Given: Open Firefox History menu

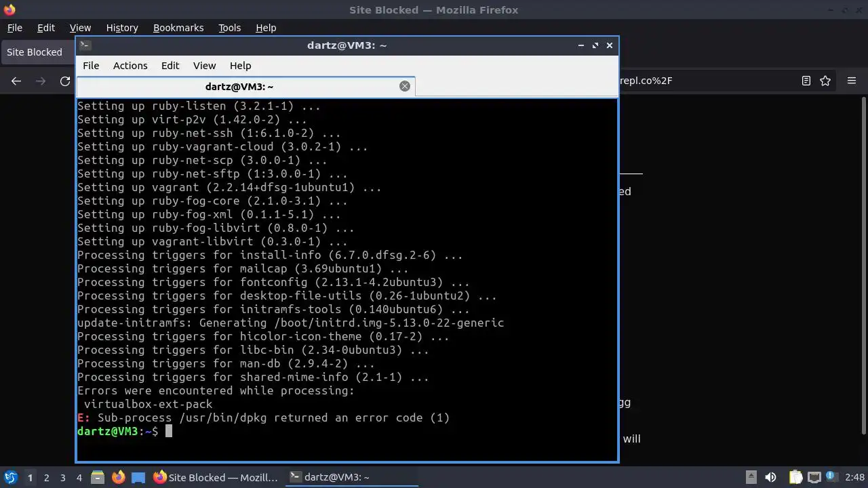Looking at the screenshot, I should pos(122,28).
